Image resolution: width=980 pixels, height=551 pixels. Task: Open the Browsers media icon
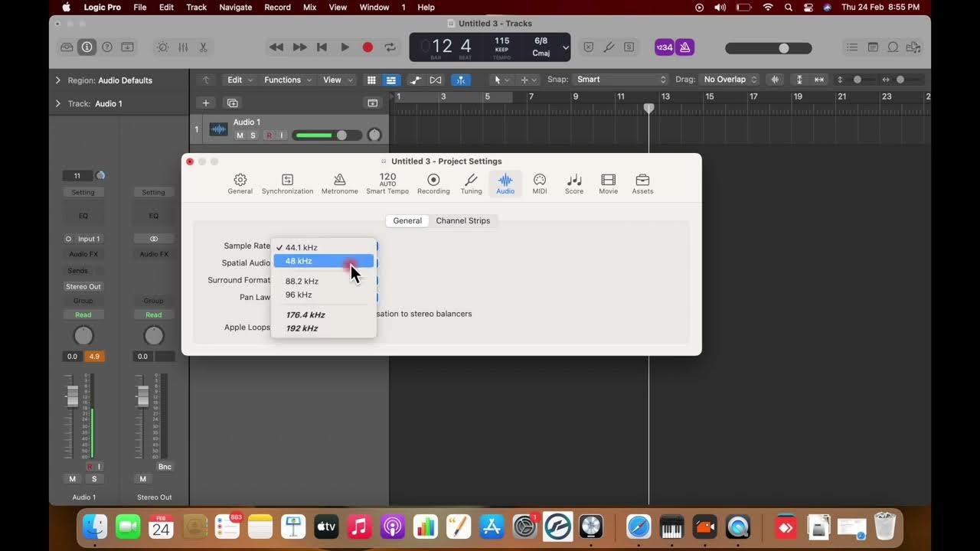913,47
